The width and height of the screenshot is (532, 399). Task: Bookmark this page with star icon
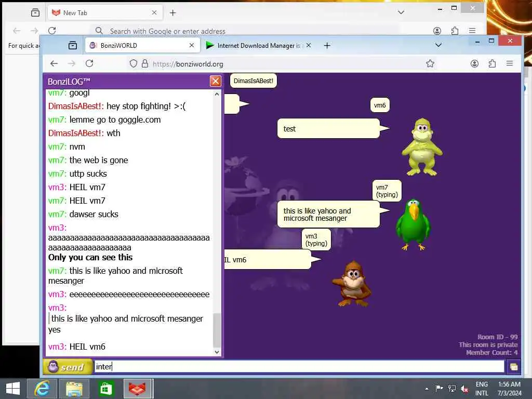pyautogui.click(x=430, y=63)
